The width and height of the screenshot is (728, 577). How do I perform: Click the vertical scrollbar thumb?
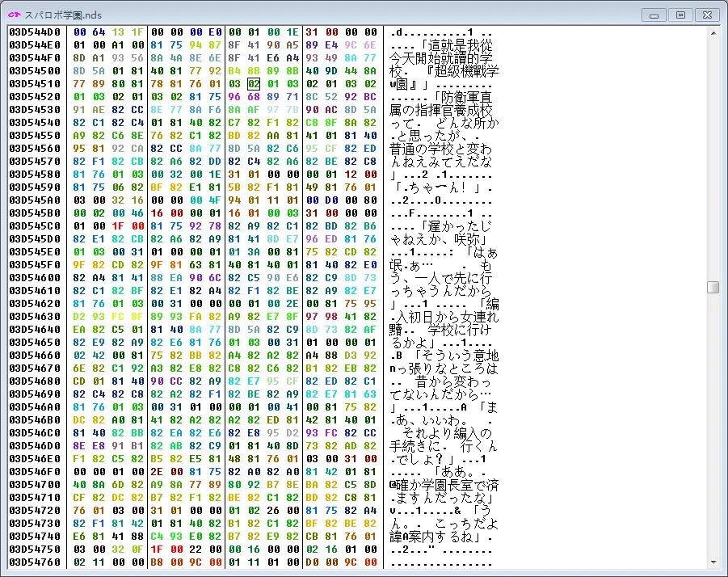click(x=713, y=287)
